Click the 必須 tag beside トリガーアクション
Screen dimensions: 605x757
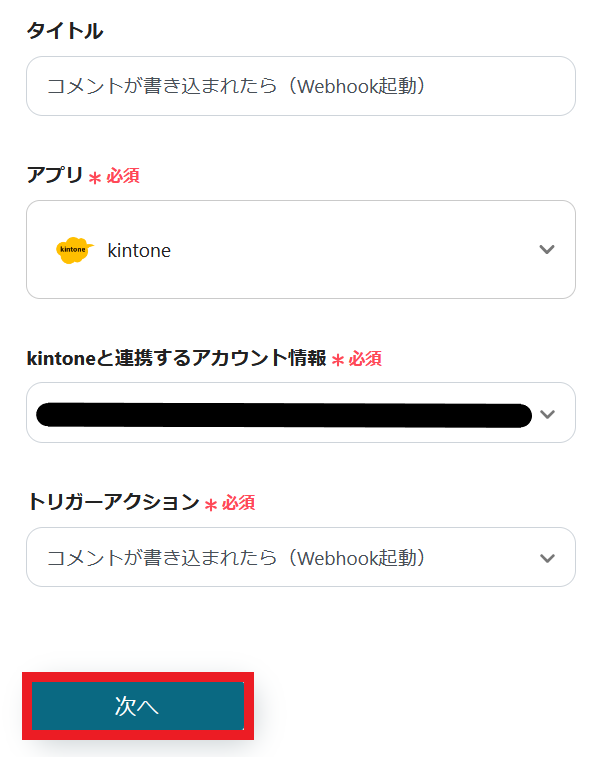pyautogui.click(x=238, y=502)
